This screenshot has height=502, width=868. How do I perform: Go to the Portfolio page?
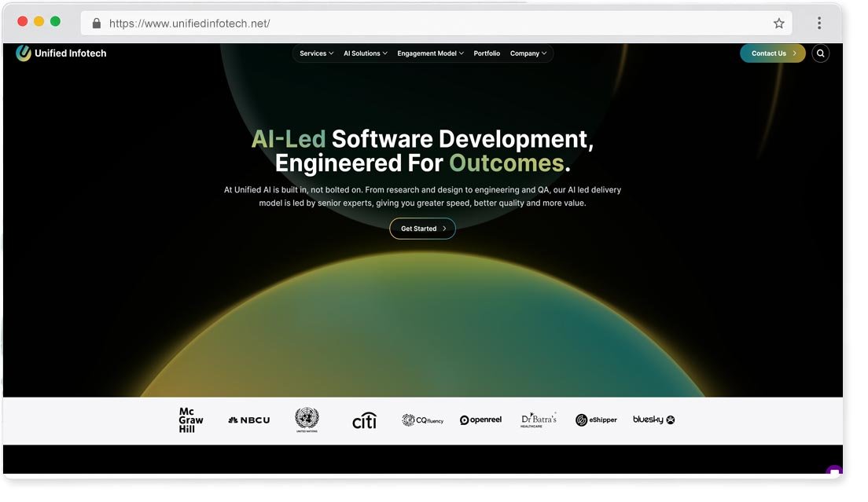point(487,53)
